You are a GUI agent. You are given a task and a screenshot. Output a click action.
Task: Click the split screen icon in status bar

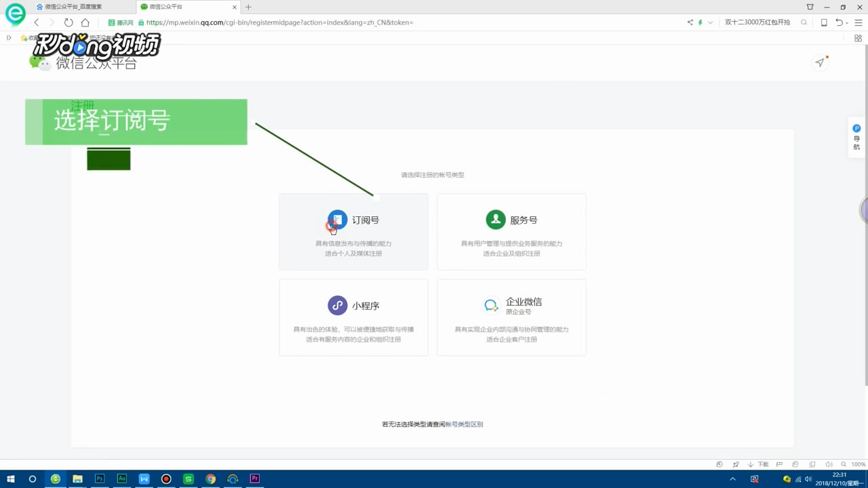click(812, 464)
